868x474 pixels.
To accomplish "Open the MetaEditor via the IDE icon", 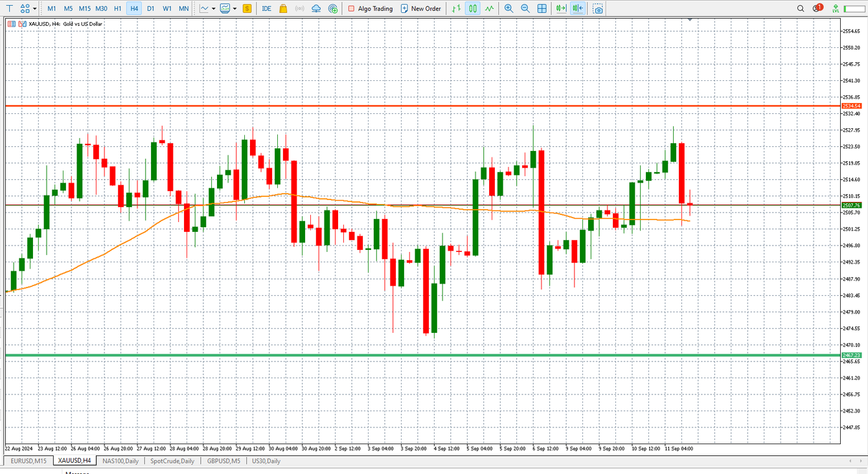I will click(266, 8).
